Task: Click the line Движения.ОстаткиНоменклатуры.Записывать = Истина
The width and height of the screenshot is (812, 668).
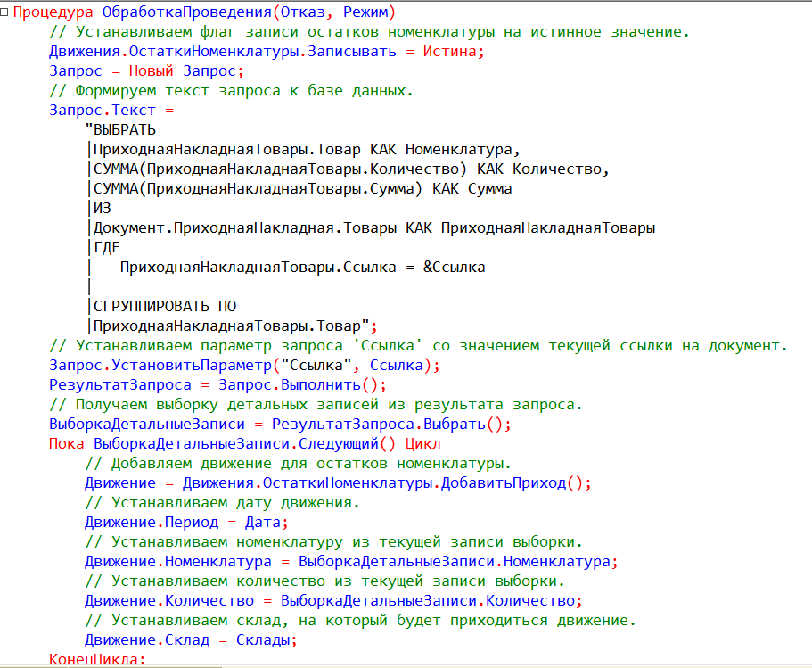Action: pyautogui.click(x=267, y=52)
